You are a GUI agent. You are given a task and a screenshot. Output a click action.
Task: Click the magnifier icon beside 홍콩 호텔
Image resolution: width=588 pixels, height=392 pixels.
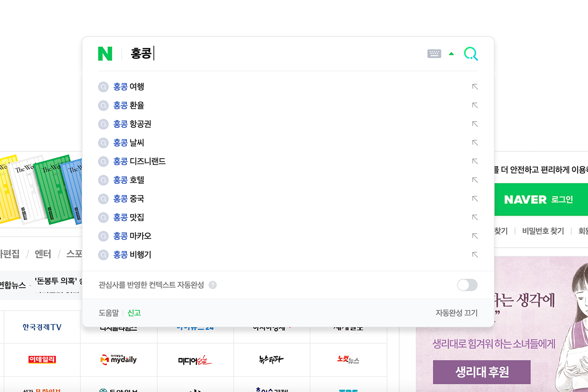(x=103, y=180)
